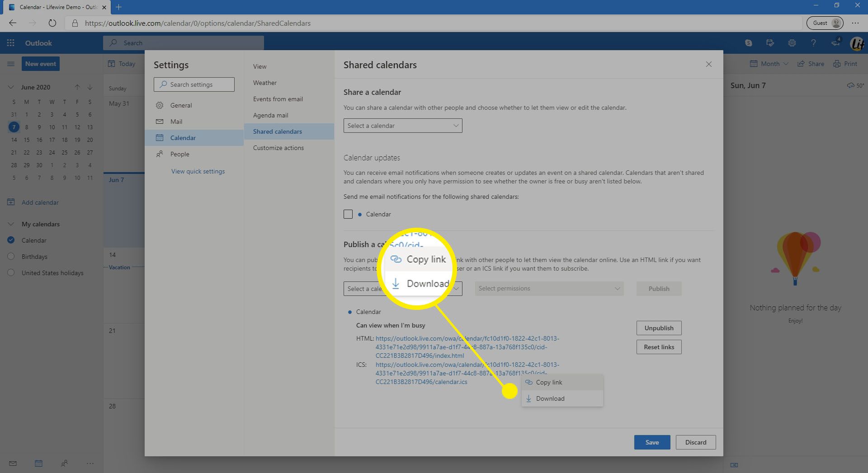The width and height of the screenshot is (868, 473).
Task: Collapse the June 2020 mini calendar
Action: tap(11, 87)
